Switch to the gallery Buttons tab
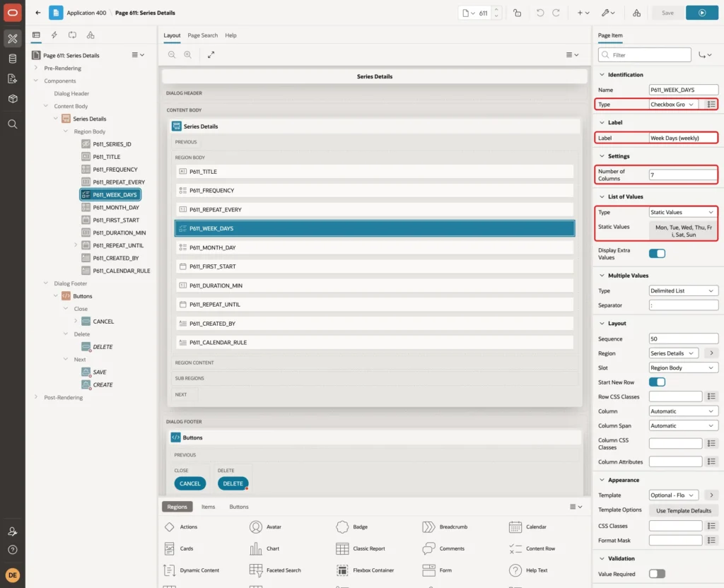This screenshot has width=724, height=588. click(239, 507)
